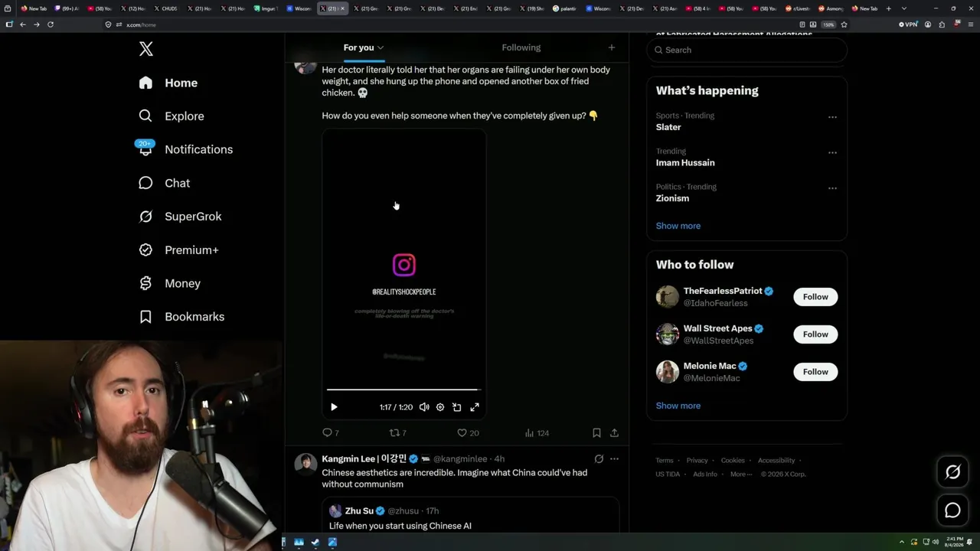Follow Melonie Mac
Screen dimensions: 980x551
(x=815, y=372)
